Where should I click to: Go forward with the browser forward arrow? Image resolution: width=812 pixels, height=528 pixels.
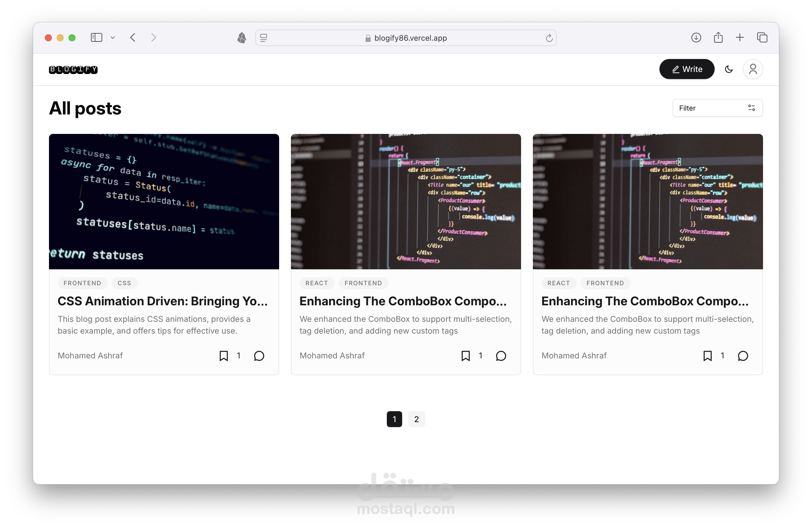[x=153, y=37]
